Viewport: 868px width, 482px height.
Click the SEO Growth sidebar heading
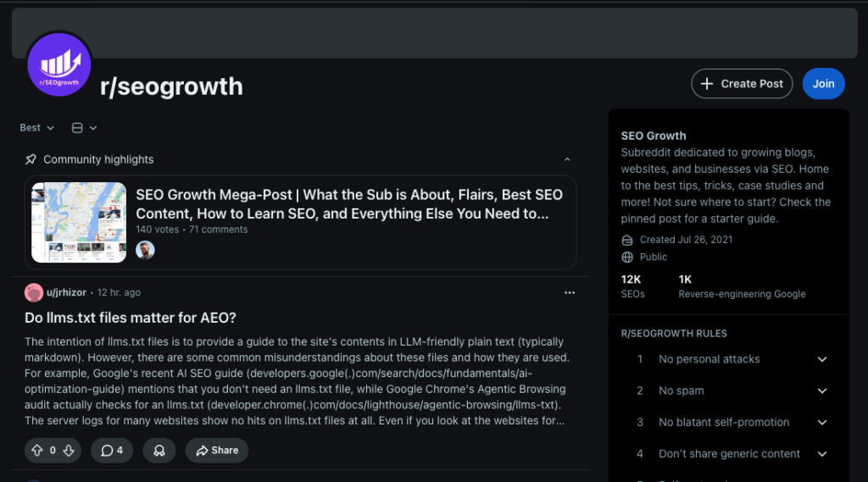654,136
